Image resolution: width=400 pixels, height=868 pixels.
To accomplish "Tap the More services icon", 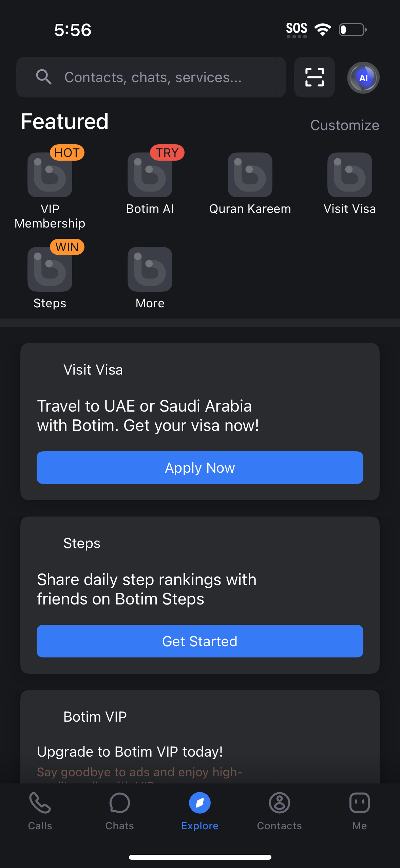I will pyautogui.click(x=150, y=269).
